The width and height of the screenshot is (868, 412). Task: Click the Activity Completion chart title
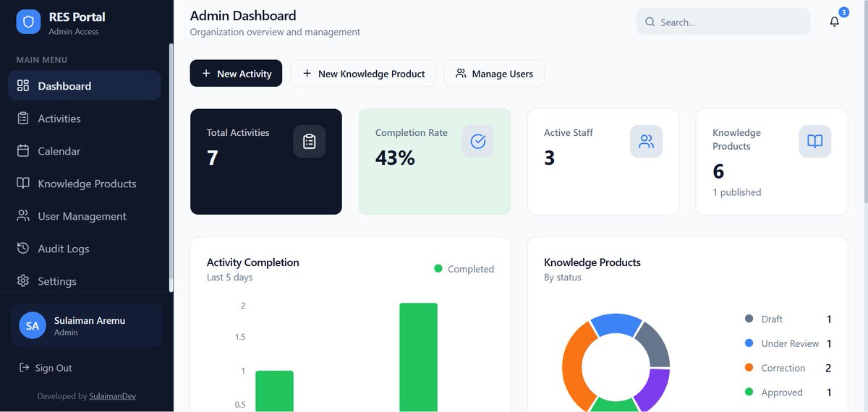(x=253, y=262)
